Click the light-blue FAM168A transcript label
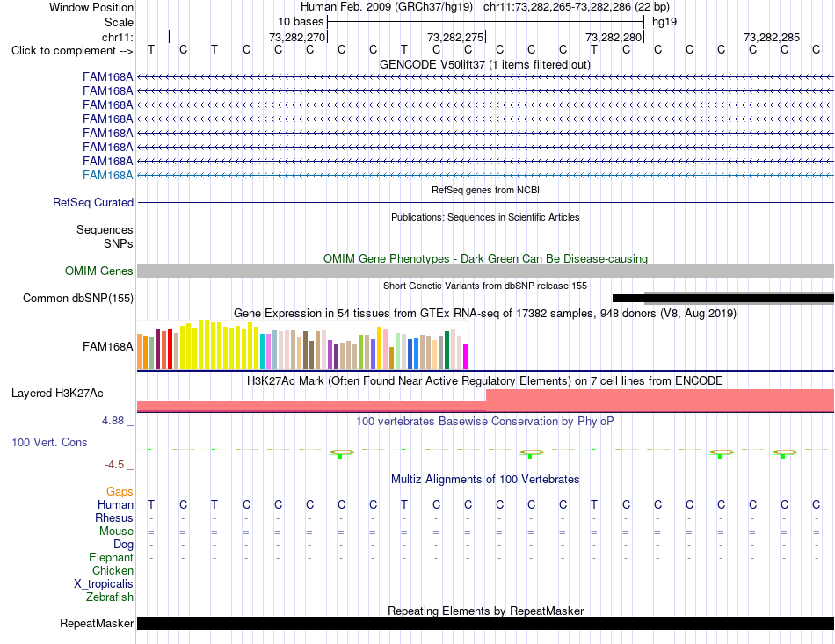The height and width of the screenshot is (644, 835). pos(107,175)
